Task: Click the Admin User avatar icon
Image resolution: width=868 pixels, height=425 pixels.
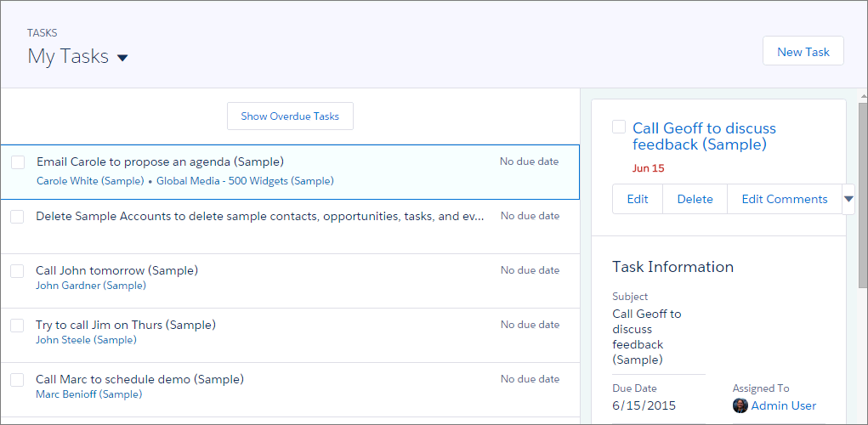Action: (x=740, y=405)
